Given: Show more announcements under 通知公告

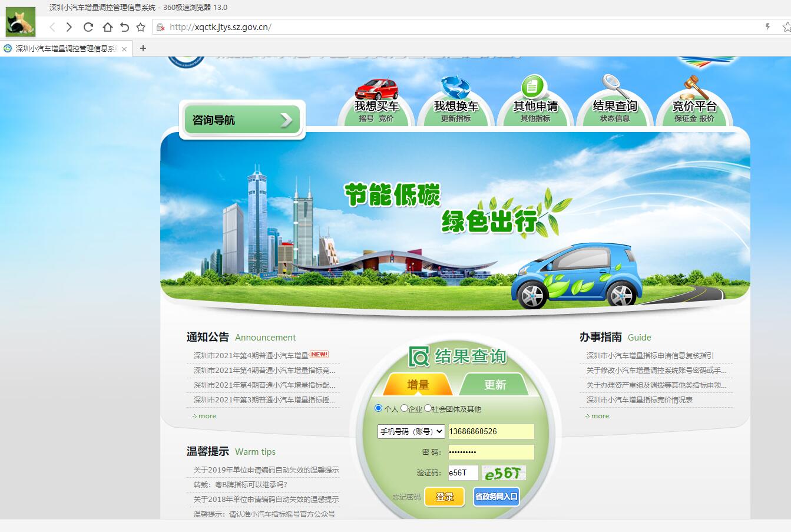Looking at the screenshot, I should click(204, 416).
